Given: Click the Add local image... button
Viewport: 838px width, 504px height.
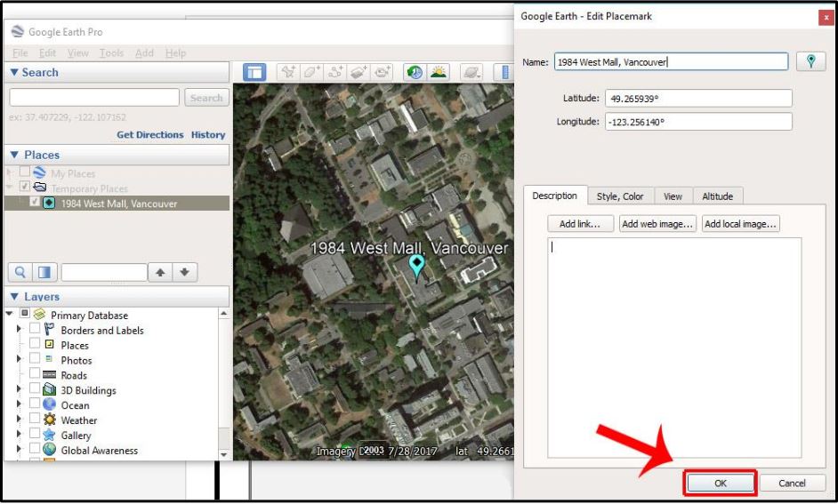Looking at the screenshot, I should [740, 224].
